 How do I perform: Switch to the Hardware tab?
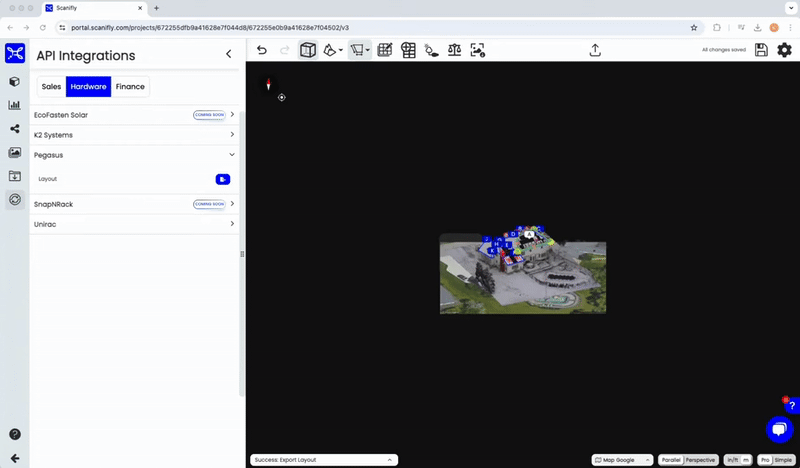point(88,87)
